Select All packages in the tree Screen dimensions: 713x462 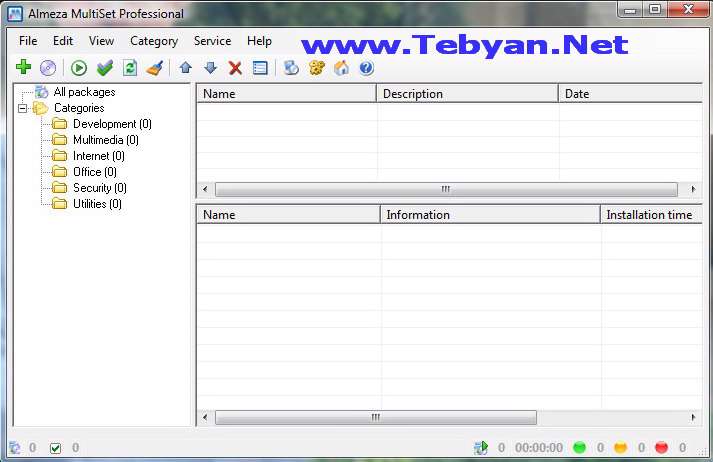[x=85, y=92]
